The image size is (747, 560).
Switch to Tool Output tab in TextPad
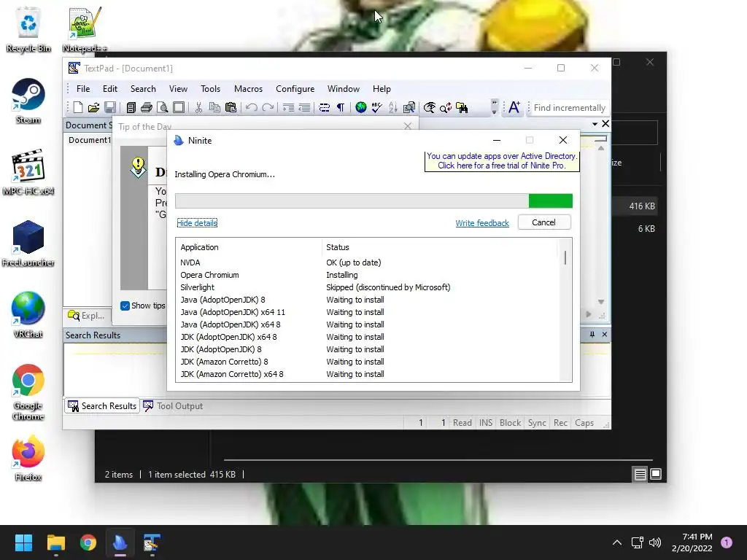pos(174,406)
